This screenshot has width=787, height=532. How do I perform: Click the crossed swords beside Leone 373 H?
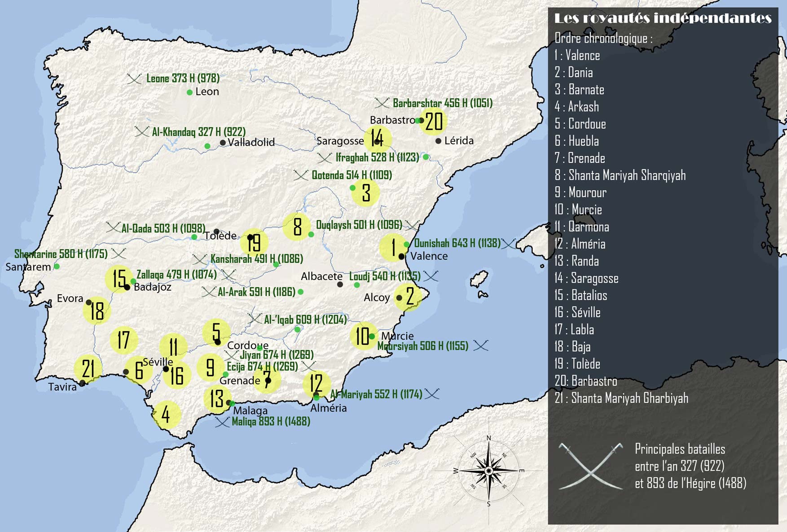[134, 79]
